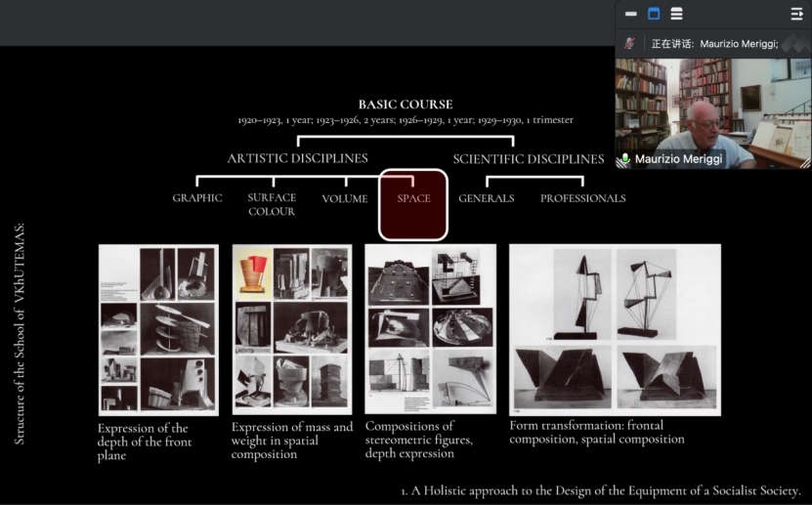Image resolution: width=812 pixels, height=505 pixels.
Task: Click the BASIC COURSE title
Action: (406, 105)
